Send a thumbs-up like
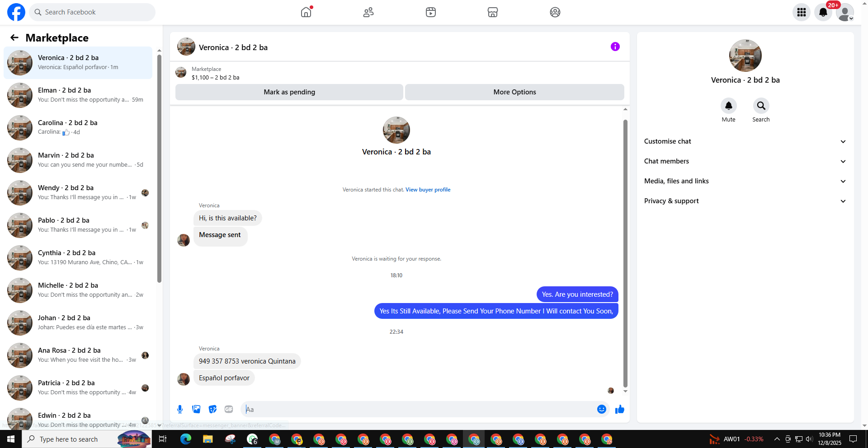Image resolution: width=868 pixels, height=448 pixels. pos(620,409)
